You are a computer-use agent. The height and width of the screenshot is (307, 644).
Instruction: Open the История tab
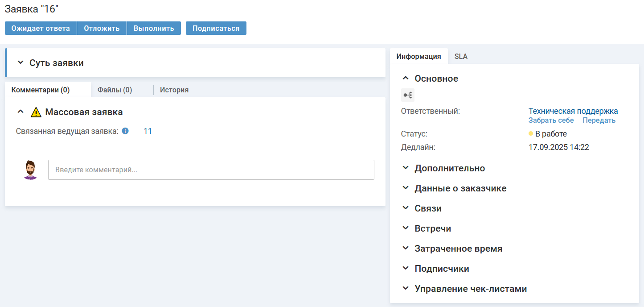pyautogui.click(x=174, y=90)
